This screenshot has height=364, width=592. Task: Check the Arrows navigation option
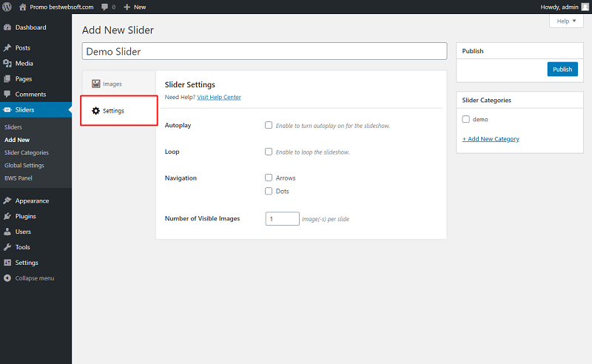269,178
